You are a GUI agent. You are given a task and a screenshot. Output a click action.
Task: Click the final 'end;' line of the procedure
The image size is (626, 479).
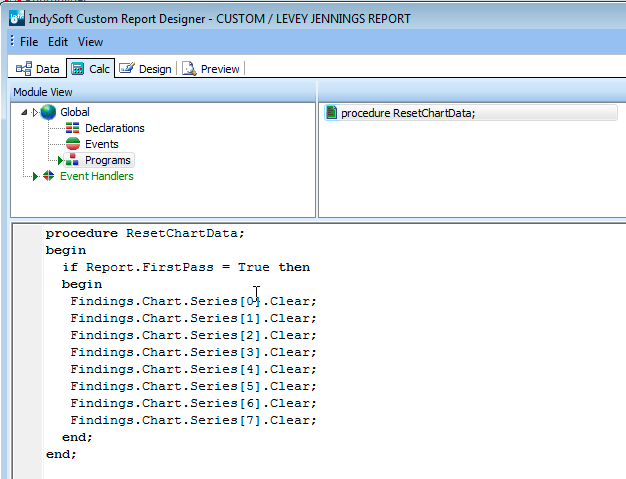61,454
